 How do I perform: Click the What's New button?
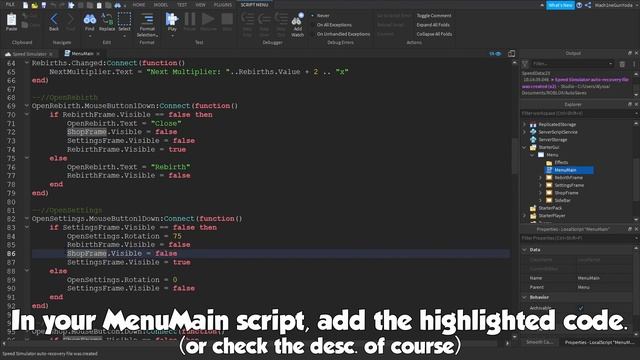[560, 5]
